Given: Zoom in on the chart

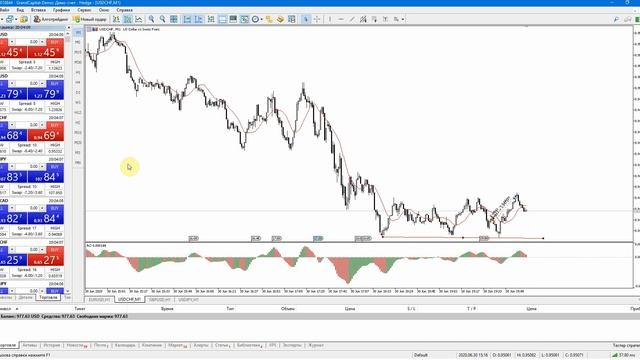Looking at the screenshot, I should pos(151,19).
